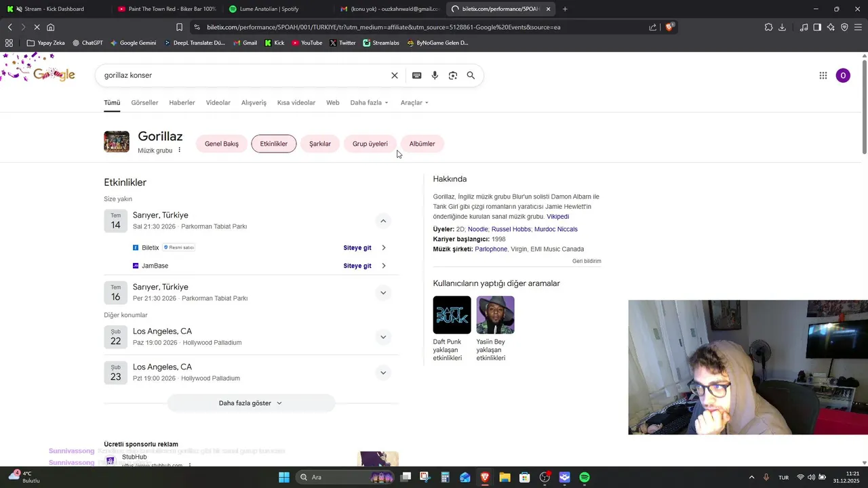Focus the Google search input field
Image resolution: width=868 pixels, height=488 pixels.
[244, 75]
